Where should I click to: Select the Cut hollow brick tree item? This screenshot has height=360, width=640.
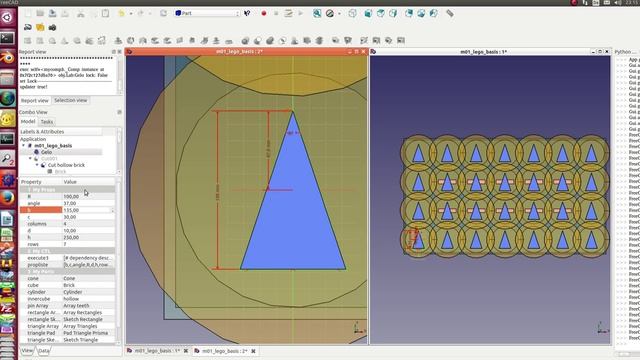66,165
